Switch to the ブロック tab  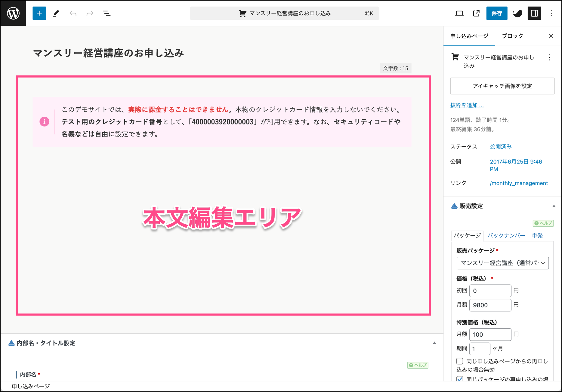click(x=512, y=36)
